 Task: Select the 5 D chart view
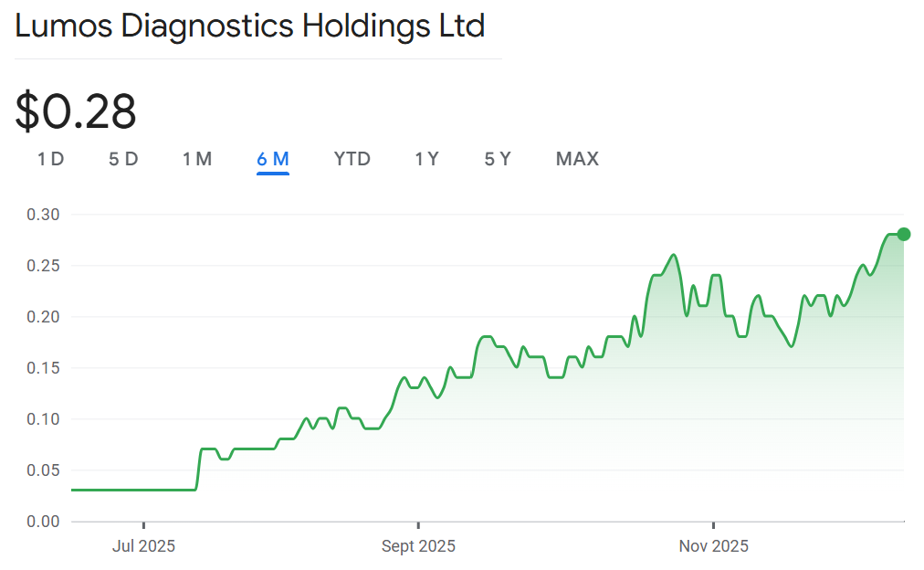122,158
